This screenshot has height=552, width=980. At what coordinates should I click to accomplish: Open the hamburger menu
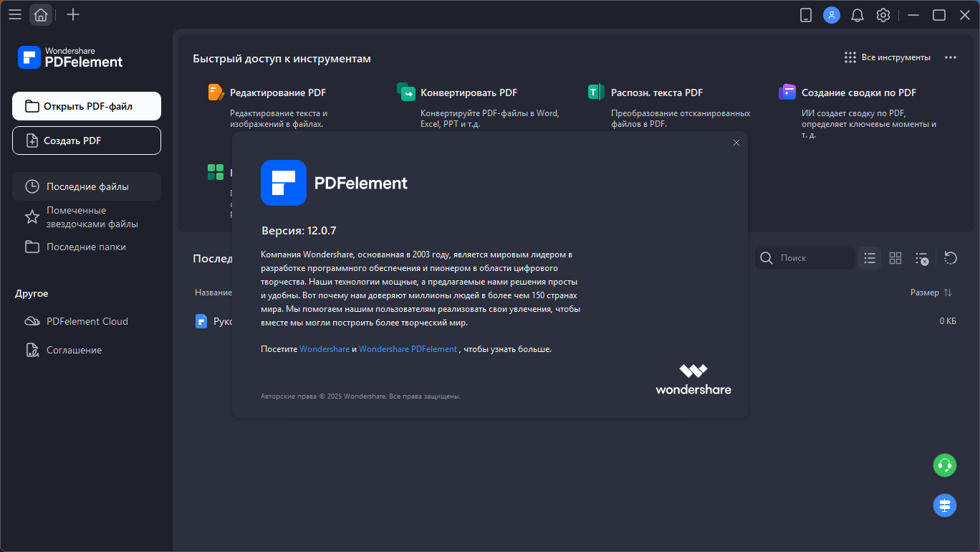(15, 14)
